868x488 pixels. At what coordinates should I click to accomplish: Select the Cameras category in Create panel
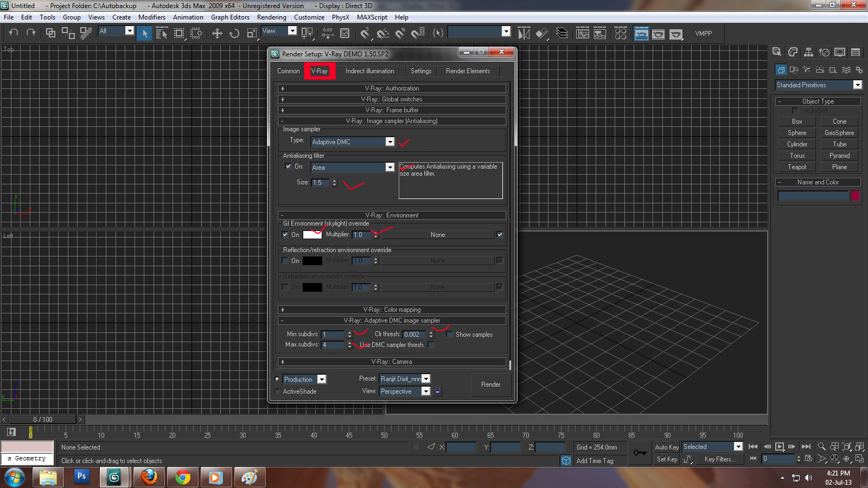[820, 70]
